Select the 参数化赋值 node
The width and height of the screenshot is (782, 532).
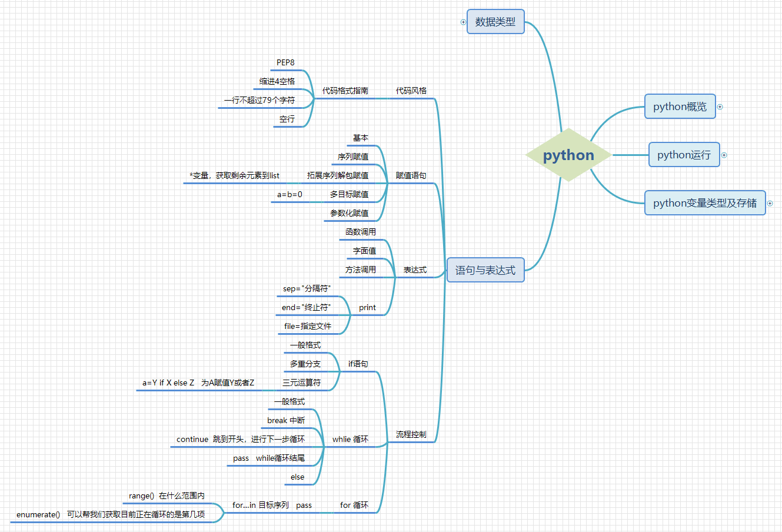(350, 213)
